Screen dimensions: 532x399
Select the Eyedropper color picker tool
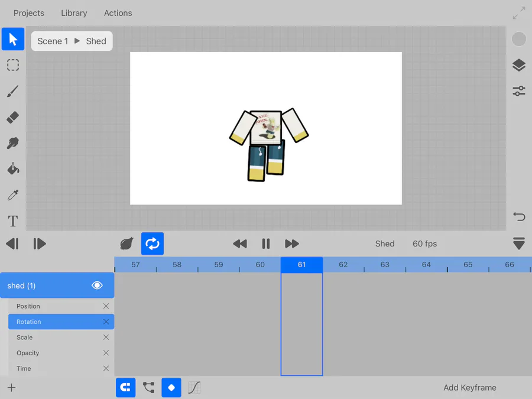(x=13, y=194)
